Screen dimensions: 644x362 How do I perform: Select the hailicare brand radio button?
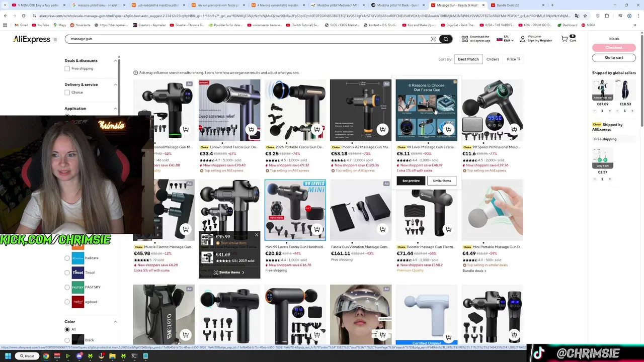click(67, 258)
